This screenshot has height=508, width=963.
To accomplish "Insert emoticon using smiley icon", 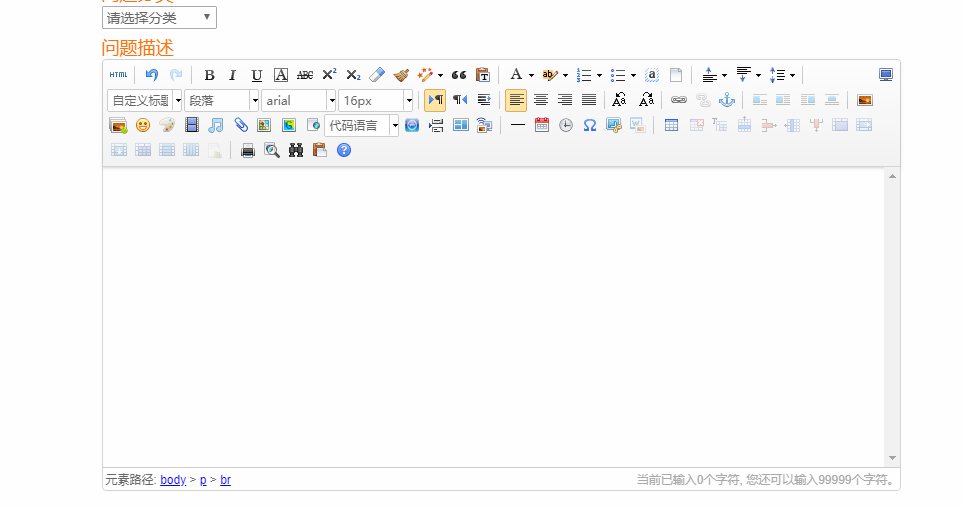I will pos(142,125).
